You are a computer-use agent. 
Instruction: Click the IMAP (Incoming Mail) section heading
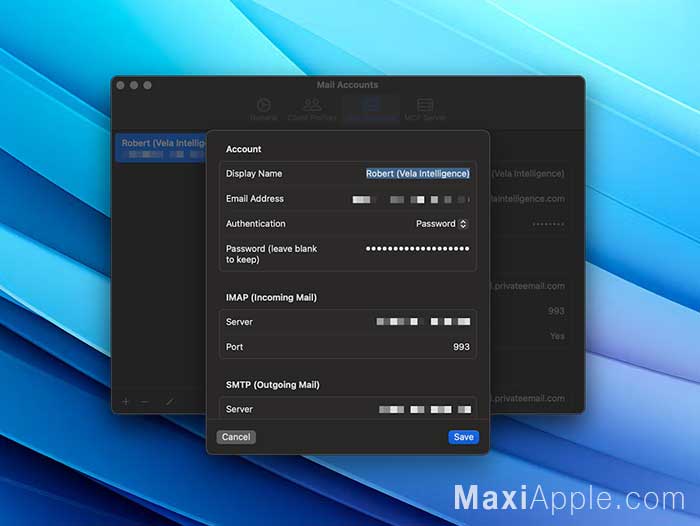pos(271,297)
